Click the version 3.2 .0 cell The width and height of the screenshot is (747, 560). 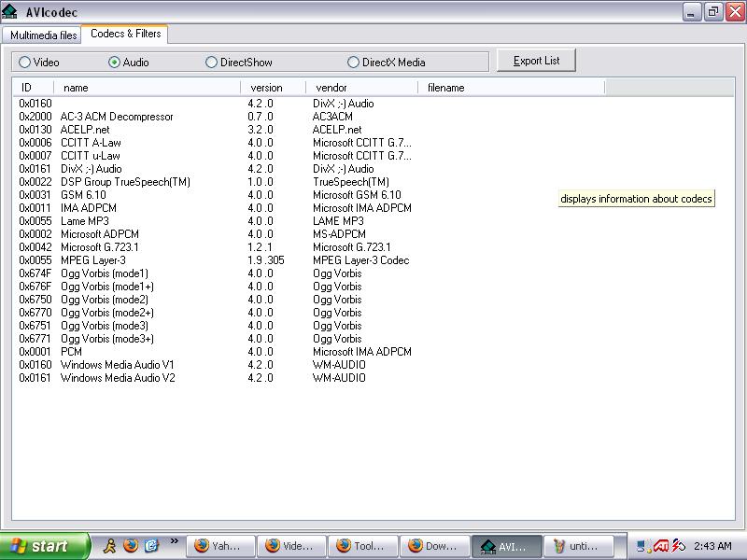[261, 130]
